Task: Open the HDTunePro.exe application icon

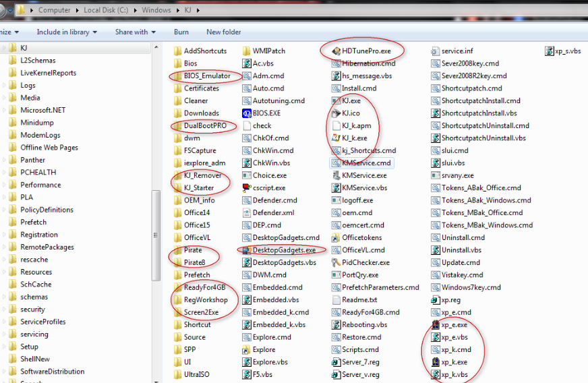Action: (336, 51)
